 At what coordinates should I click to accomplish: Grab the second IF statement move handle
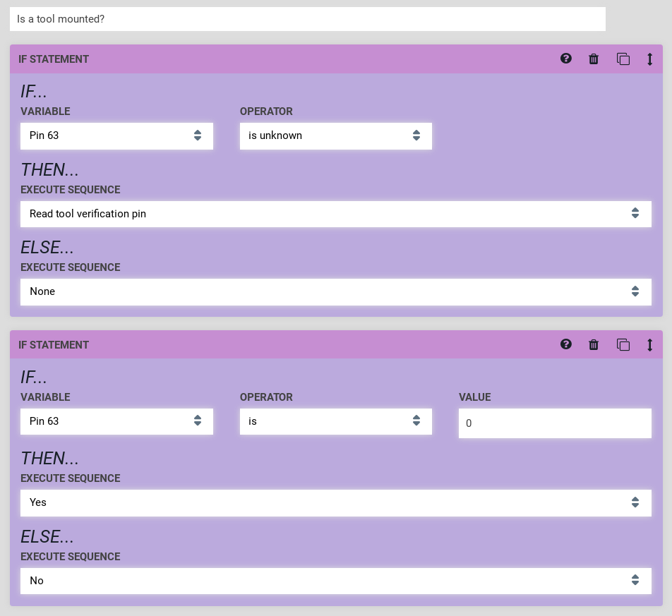[650, 345]
